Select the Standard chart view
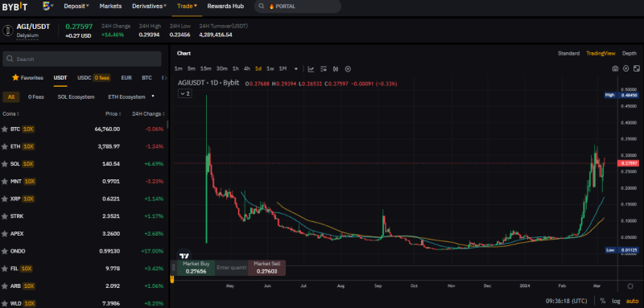The width and height of the screenshot is (644, 308). (x=568, y=53)
